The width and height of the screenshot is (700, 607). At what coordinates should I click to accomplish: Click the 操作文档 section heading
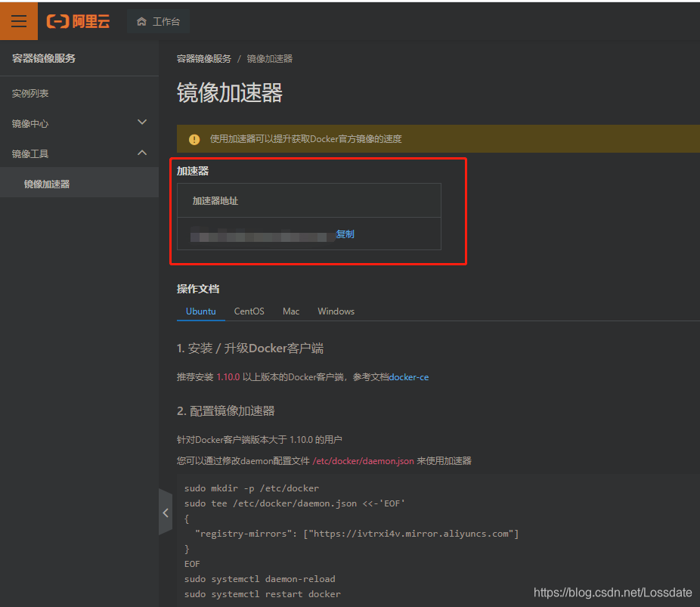coord(198,289)
